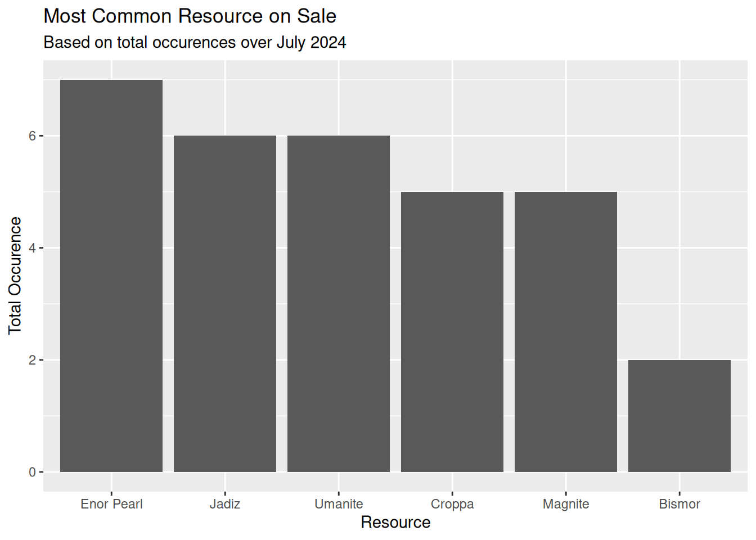Viewport: 756px width, 540px height.
Task: Click the Croppa bar
Action: click(x=452, y=332)
